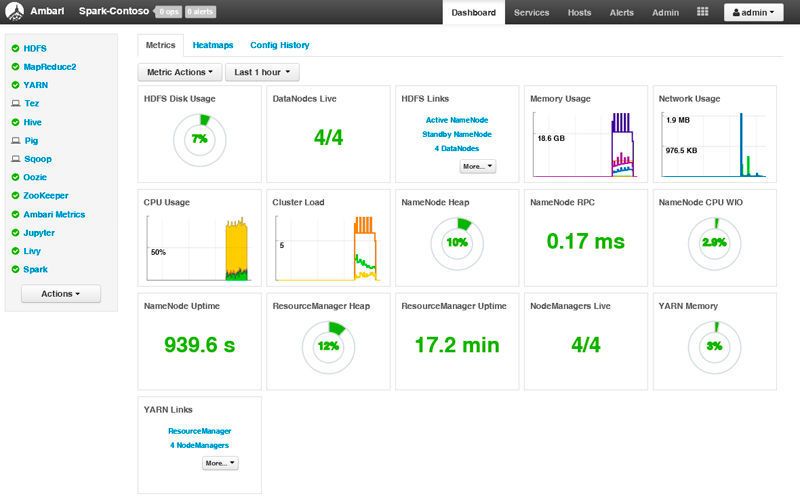Follow the Active NameNode link
Viewport: 800px width, 498px height.
tap(457, 120)
